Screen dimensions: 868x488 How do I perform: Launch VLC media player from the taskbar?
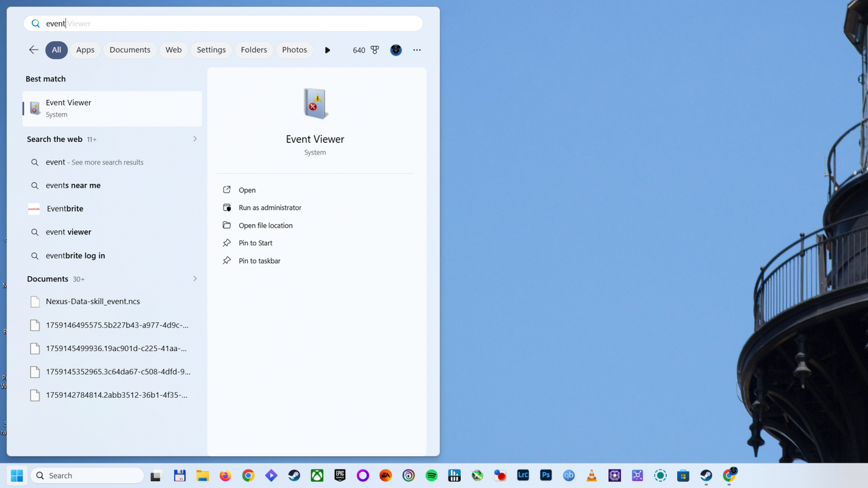(591, 475)
